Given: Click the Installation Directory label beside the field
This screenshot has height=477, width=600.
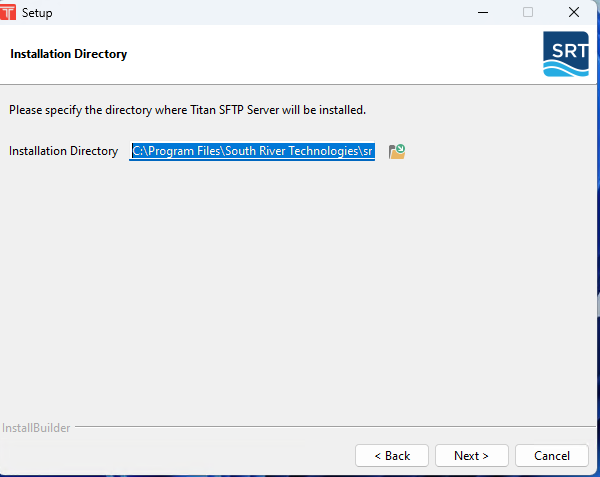Looking at the screenshot, I should (63, 151).
